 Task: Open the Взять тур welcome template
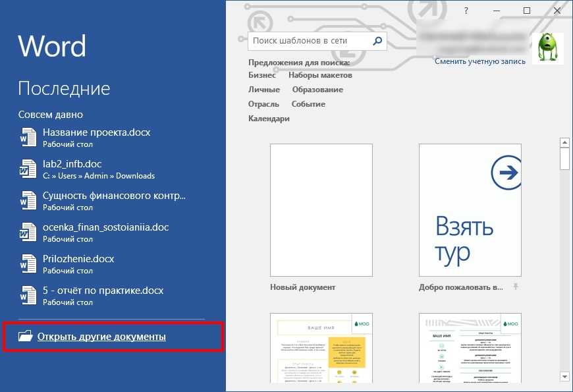click(x=470, y=210)
